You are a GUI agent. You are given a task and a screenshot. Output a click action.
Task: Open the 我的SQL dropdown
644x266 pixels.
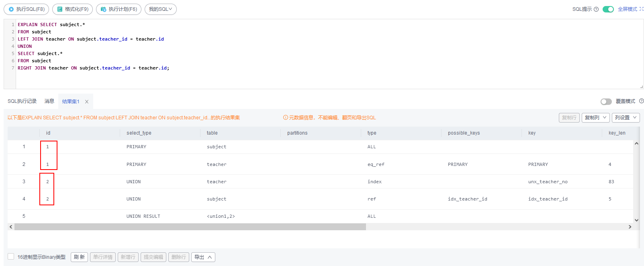(x=160, y=9)
